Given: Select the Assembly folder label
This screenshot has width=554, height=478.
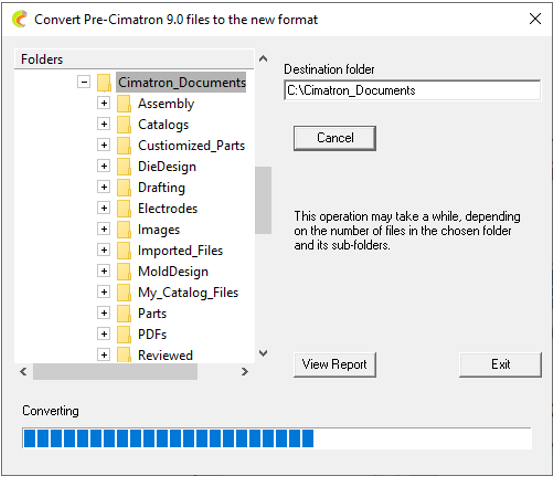Looking at the screenshot, I should point(166,104).
